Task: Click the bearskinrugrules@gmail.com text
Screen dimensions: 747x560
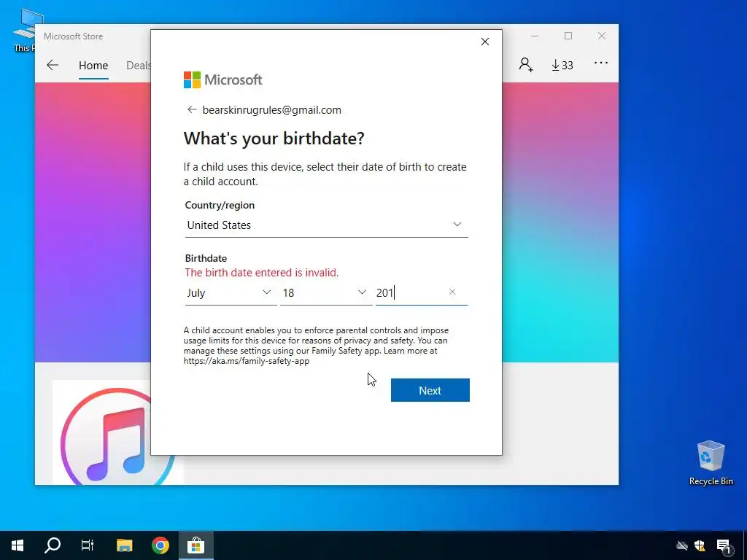Action: point(271,110)
